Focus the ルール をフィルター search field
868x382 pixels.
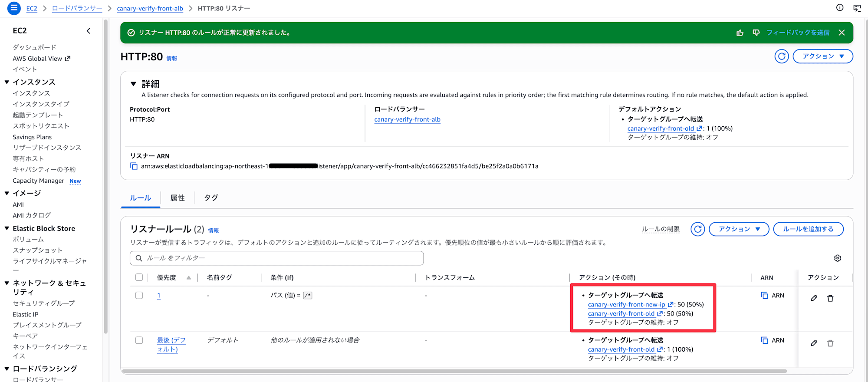pos(276,258)
